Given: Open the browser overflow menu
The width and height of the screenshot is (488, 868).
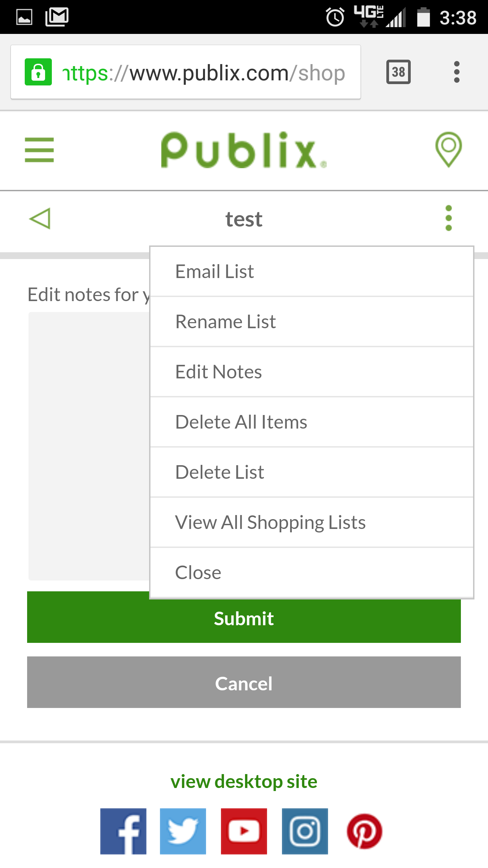Looking at the screenshot, I should click(456, 72).
